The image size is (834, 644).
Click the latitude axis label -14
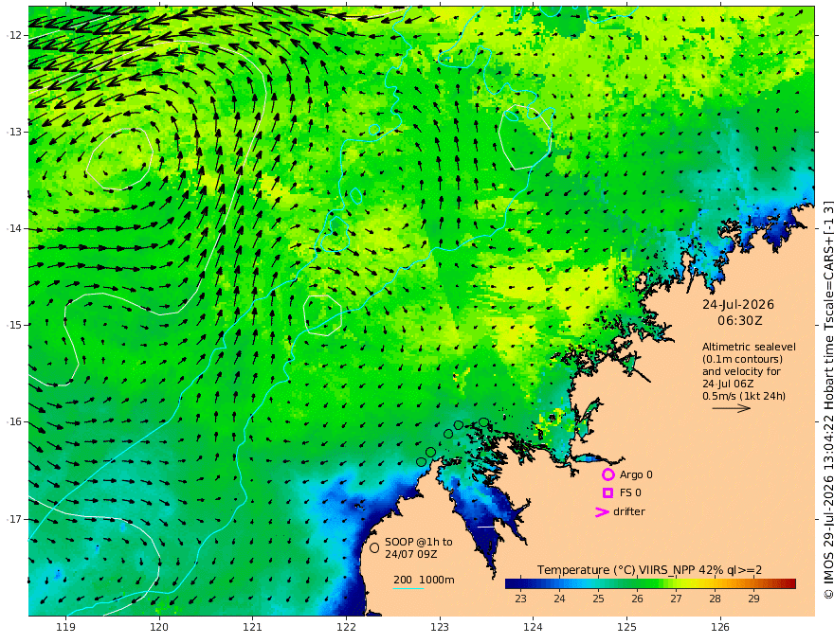coord(14,228)
